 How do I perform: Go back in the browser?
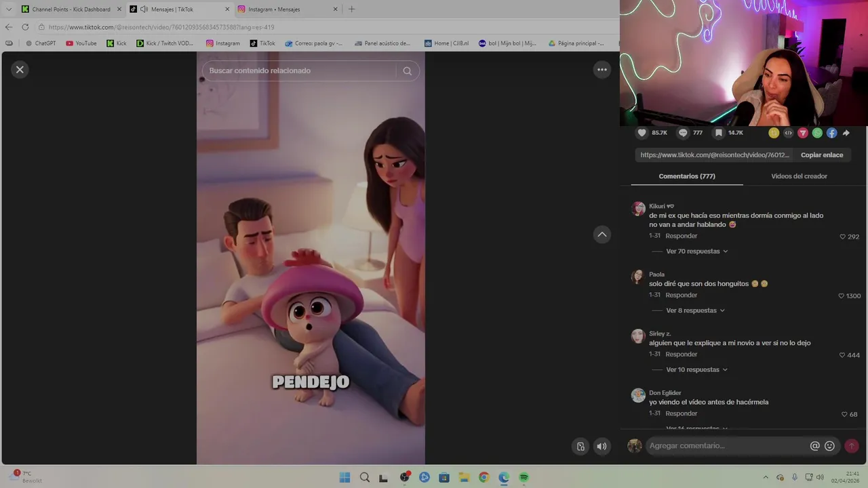[8, 27]
